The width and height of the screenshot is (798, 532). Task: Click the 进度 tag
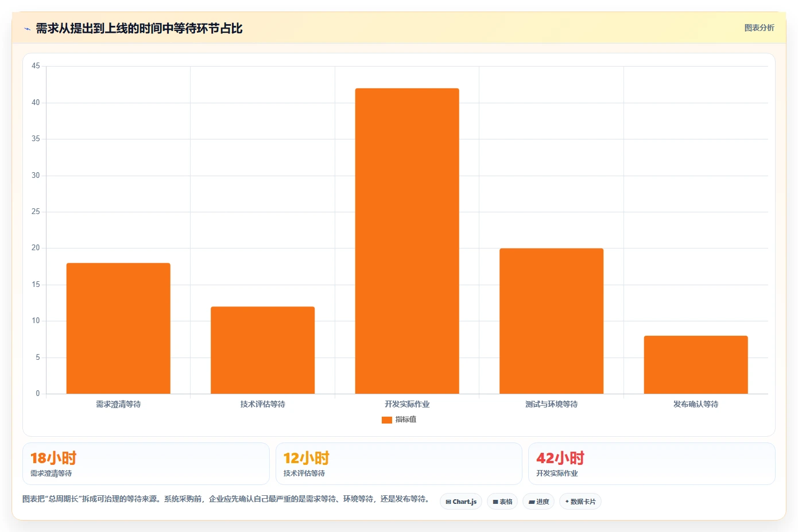point(539,502)
